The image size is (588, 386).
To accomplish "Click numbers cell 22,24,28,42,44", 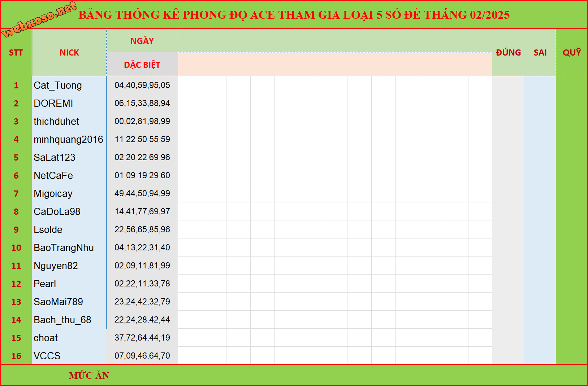I will [142, 320].
